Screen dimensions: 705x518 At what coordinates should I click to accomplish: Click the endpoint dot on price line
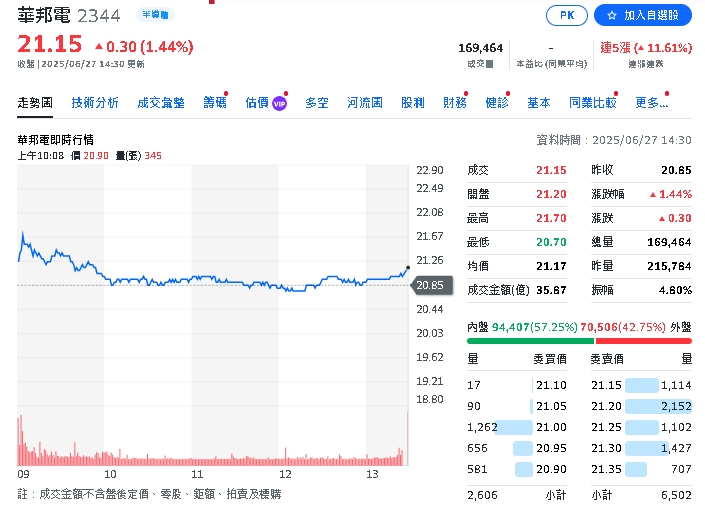click(407, 269)
